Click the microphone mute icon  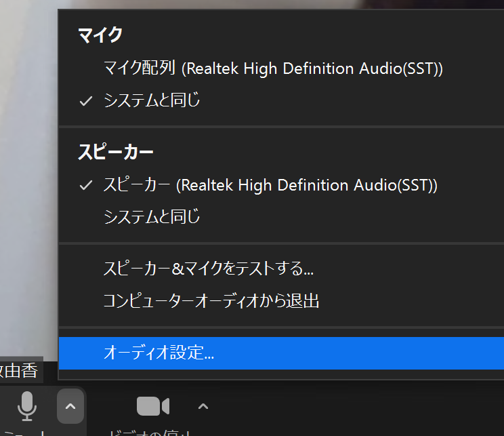click(27, 406)
